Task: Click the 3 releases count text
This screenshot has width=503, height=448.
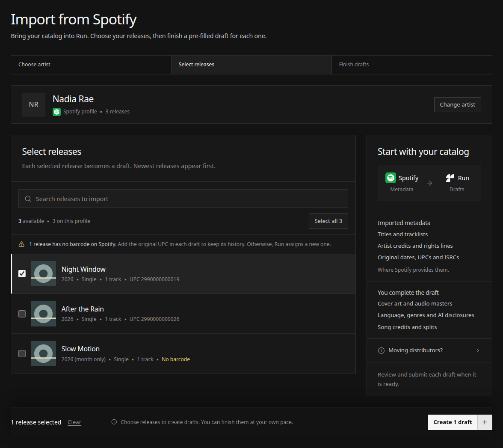Action: point(117,112)
